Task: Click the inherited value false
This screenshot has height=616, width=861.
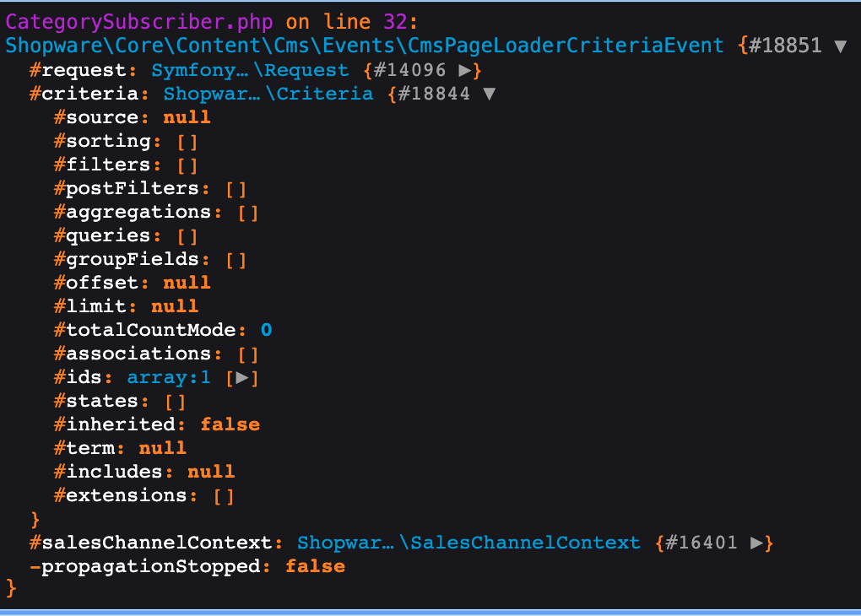Action: [x=230, y=424]
